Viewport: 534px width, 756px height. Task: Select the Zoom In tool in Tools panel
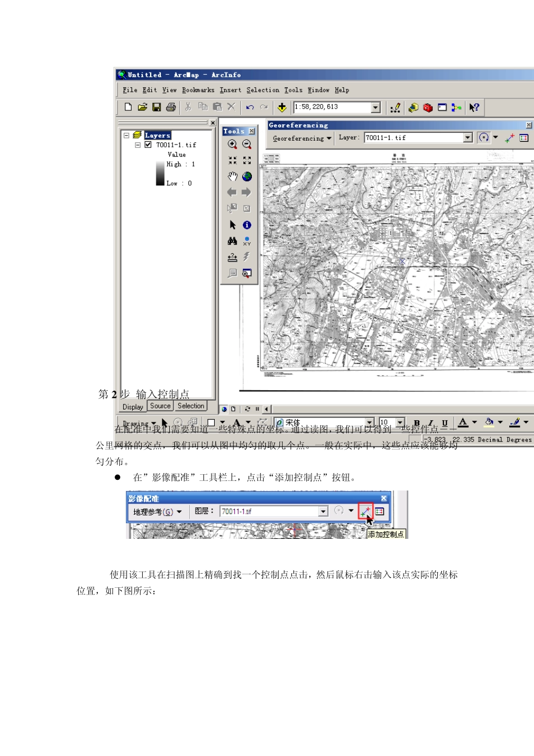pyautogui.click(x=232, y=145)
